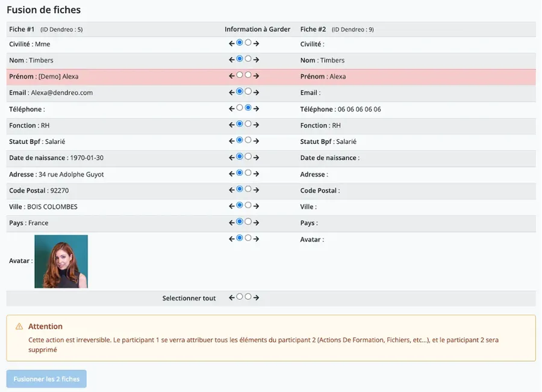Click the Fusion de fiches page title
The height and width of the screenshot is (392, 542).
pos(43,10)
